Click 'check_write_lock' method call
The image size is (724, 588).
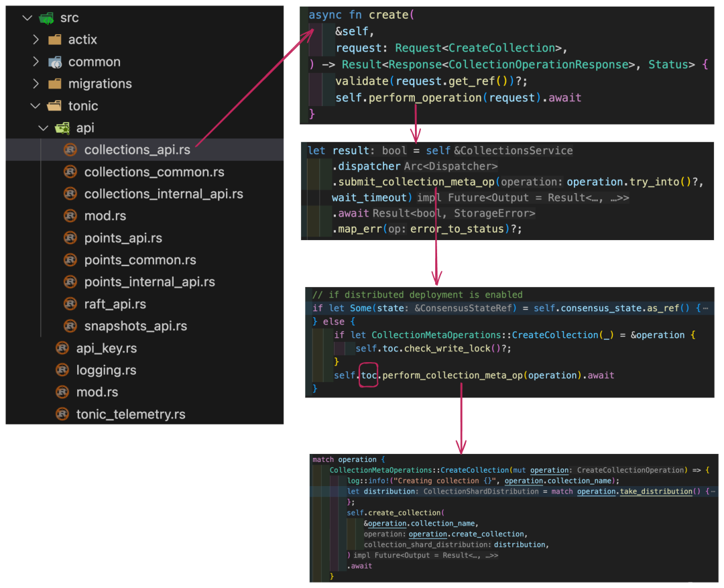[447, 348]
